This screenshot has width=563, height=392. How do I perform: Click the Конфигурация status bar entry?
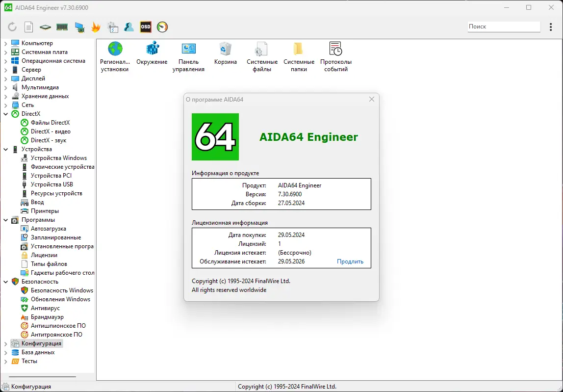point(31,387)
